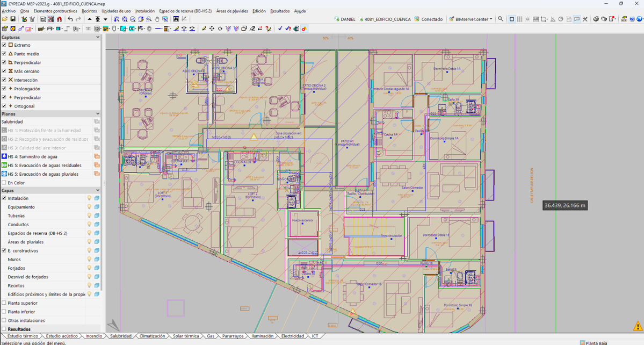This screenshot has height=345, width=644.
Task: Click the magnifier search icon
Action: tap(500, 19)
